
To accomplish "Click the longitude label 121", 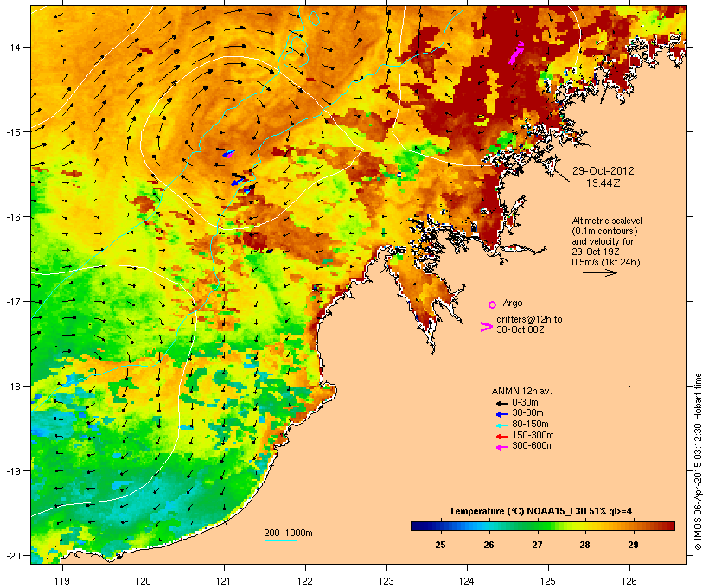I will click(x=224, y=581).
